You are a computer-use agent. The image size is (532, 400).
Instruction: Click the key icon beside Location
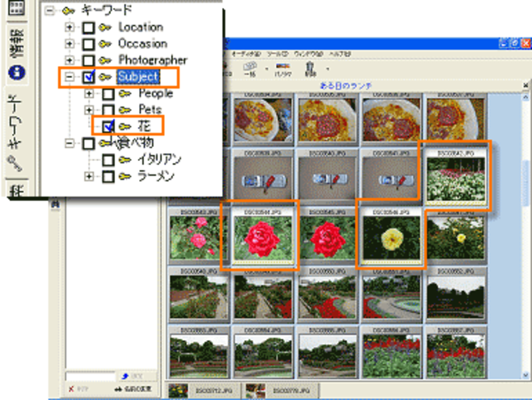(x=106, y=28)
